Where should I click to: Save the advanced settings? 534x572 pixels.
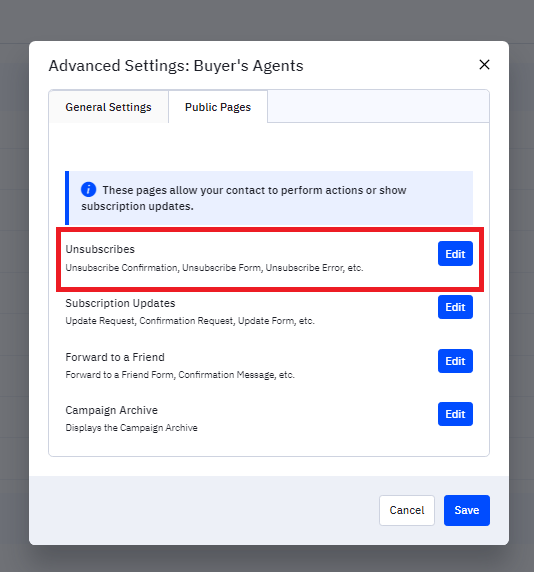coord(467,510)
